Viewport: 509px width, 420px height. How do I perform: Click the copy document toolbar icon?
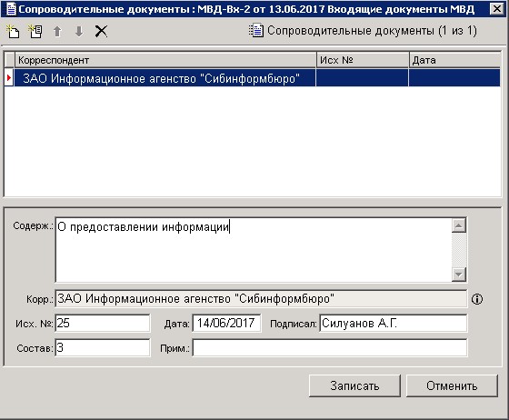(35, 32)
